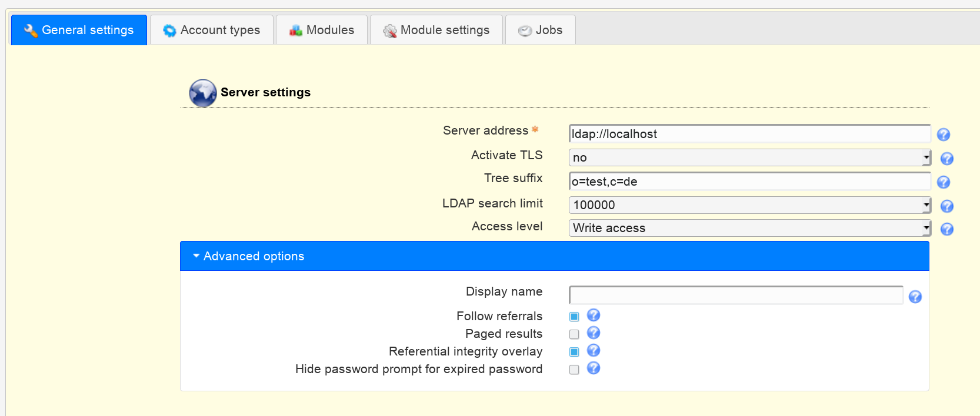Uncheck Referential integrity overlay
Image resolution: width=980 pixels, height=416 pixels.
(574, 352)
